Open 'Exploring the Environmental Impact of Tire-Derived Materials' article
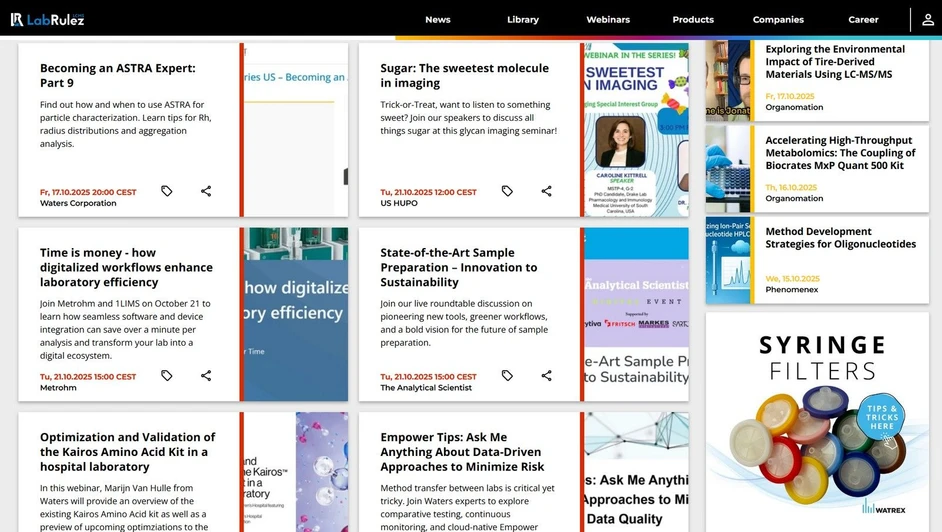The image size is (942, 532). pyautogui.click(x=835, y=62)
